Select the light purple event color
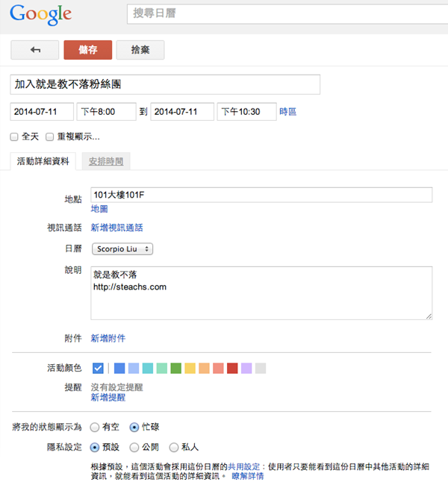Image resolution: width=448 pixels, height=485 pixels. point(246,368)
